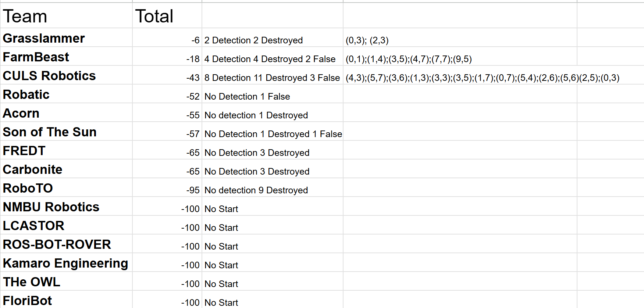644x308 pixels.
Task: Click Acorn's 'No detection 1 Destroyed' cell
Action: point(272,112)
